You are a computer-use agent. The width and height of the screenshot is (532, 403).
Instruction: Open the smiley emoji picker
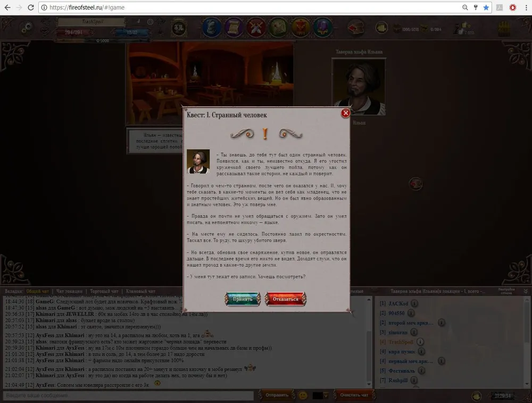tap(303, 396)
